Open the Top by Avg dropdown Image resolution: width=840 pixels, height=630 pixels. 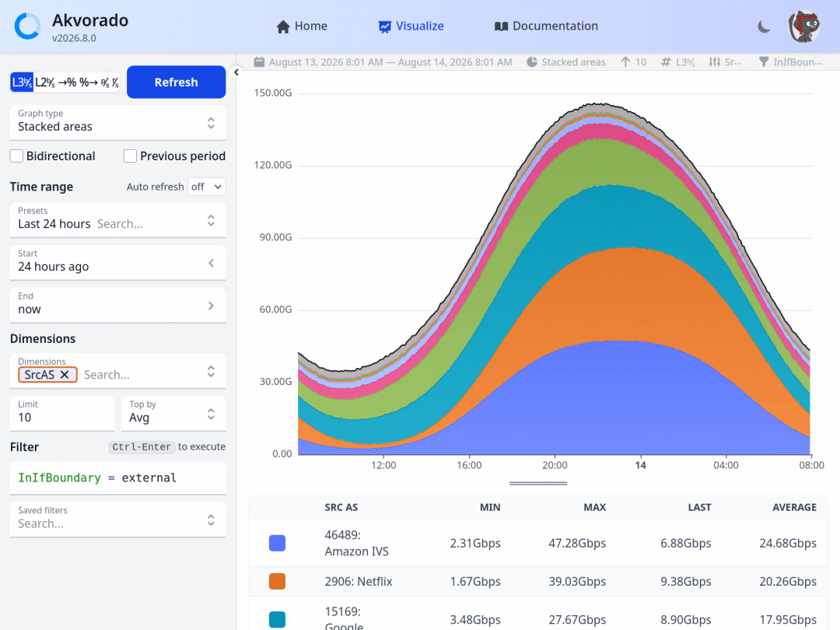tap(173, 414)
